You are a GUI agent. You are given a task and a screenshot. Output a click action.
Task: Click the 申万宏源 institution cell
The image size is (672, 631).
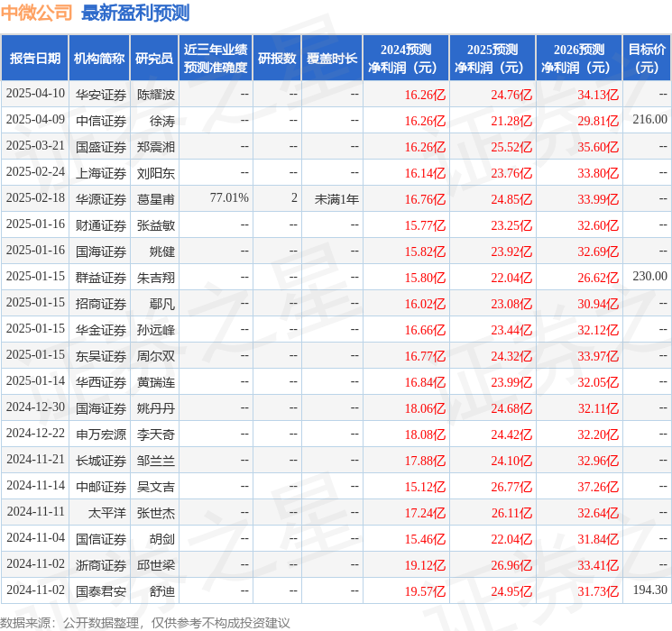coord(101,434)
